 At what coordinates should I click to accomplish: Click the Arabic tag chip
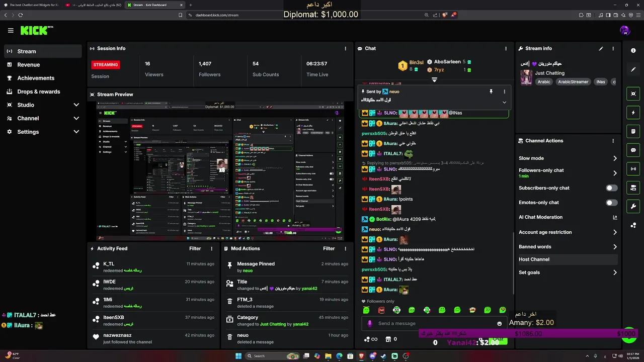[x=544, y=81]
